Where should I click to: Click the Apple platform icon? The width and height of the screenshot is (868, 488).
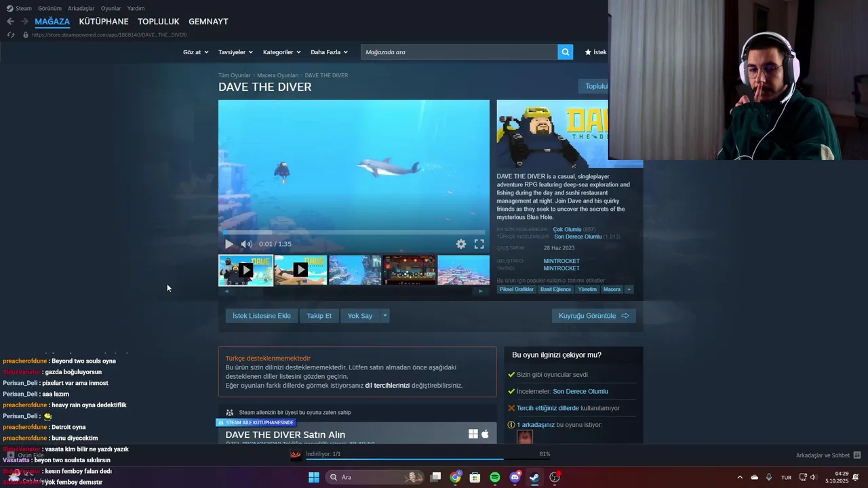(485, 434)
